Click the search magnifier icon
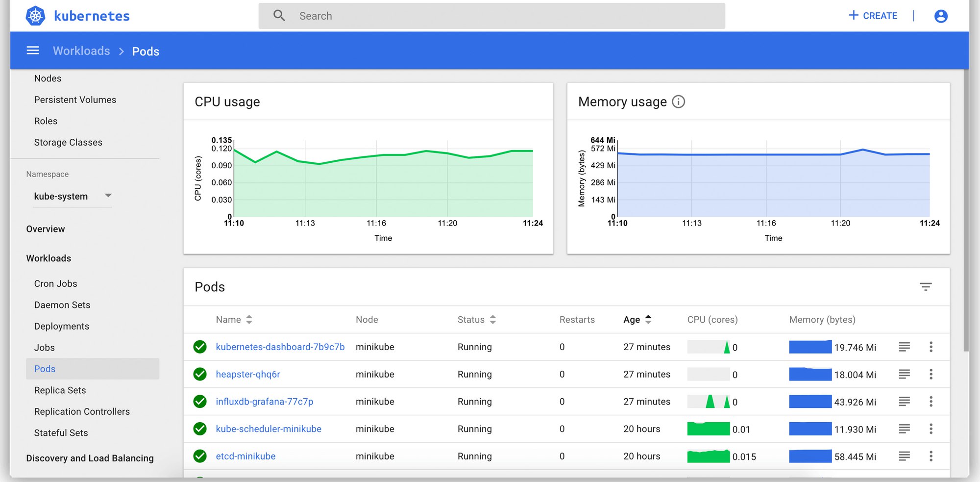The image size is (980, 482). [279, 16]
